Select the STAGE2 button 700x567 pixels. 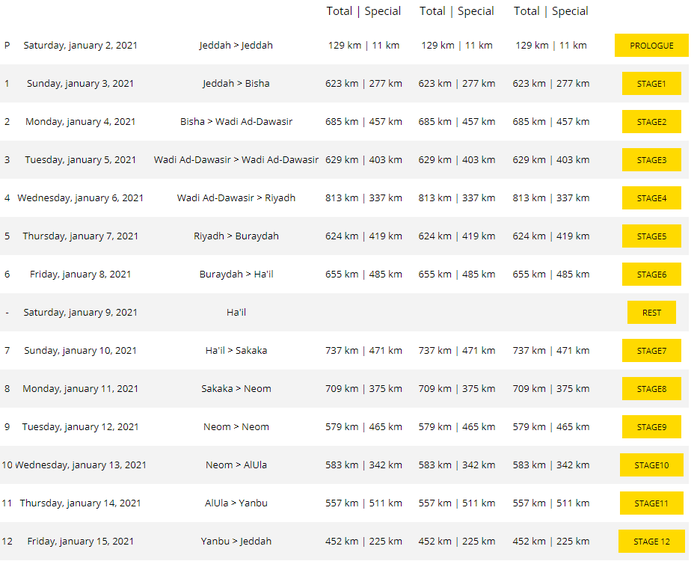pyautogui.click(x=651, y=122)
